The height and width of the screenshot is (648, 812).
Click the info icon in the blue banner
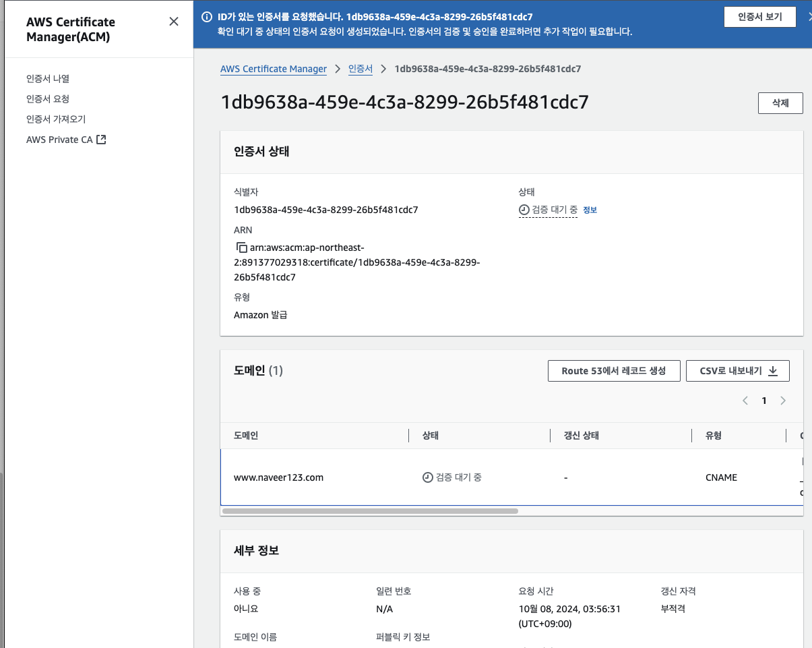[x=207, y=17]
